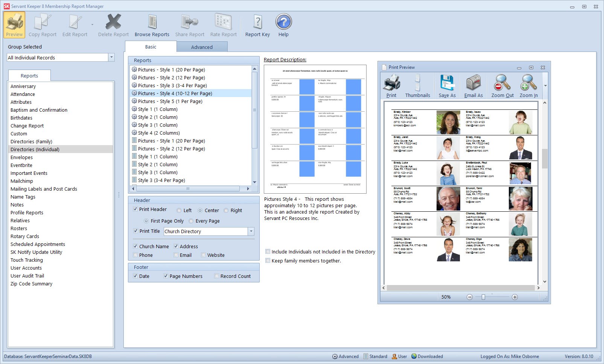604x364 pixels.
Task: Select Zoom In on the print preview
Action: [x=528, y=85]
